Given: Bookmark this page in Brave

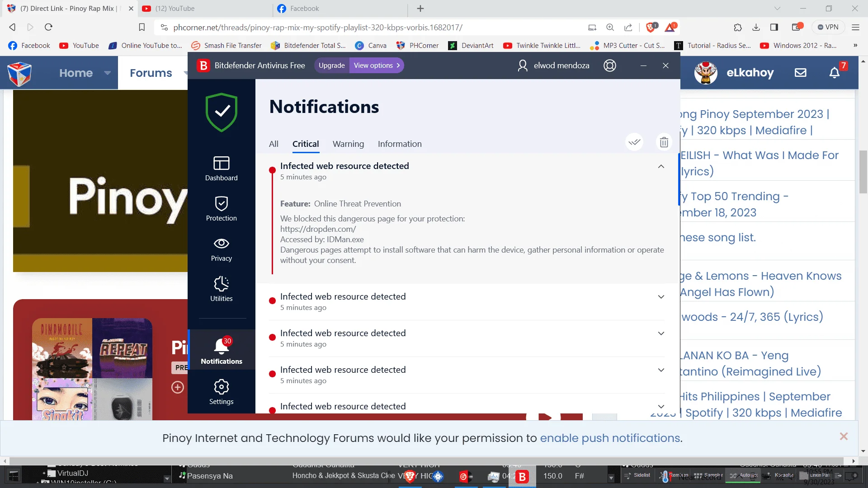Looking at the screenshot, I should click(142, 27).
